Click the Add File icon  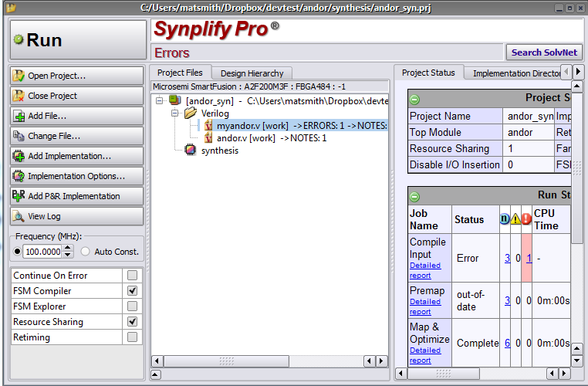pos(19,116)
